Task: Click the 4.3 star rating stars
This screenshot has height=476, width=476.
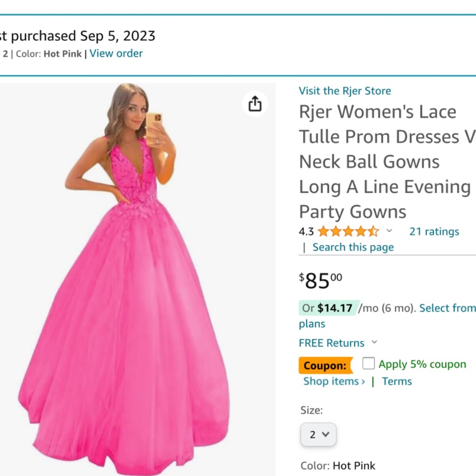Action: pyautogui.click(x=347, y=231)
